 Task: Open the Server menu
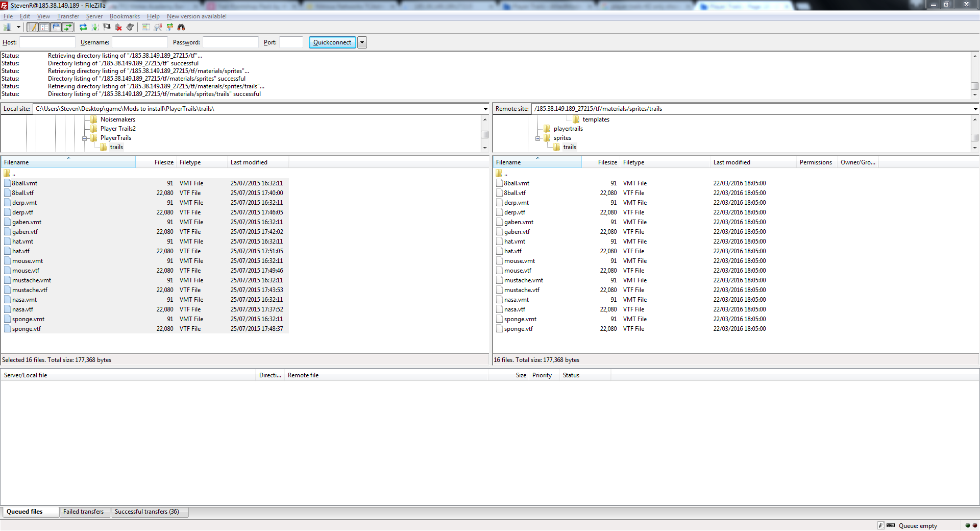click(94, 16)
